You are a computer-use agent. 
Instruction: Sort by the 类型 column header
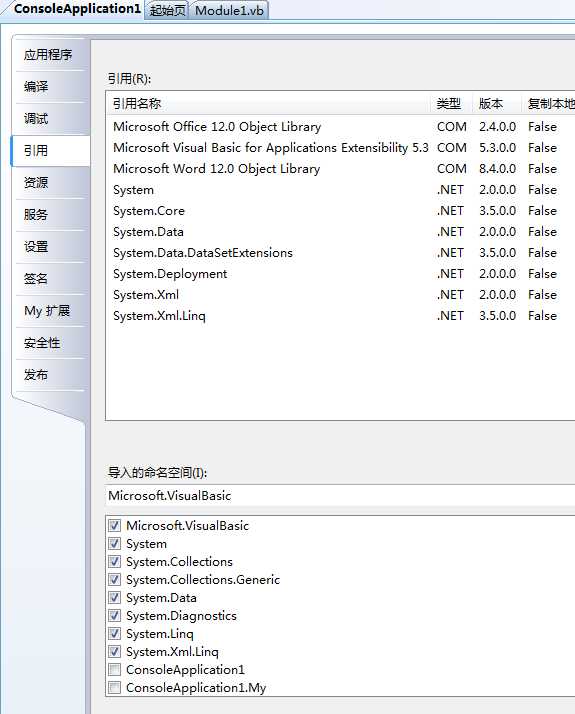[x=452, y=103]
